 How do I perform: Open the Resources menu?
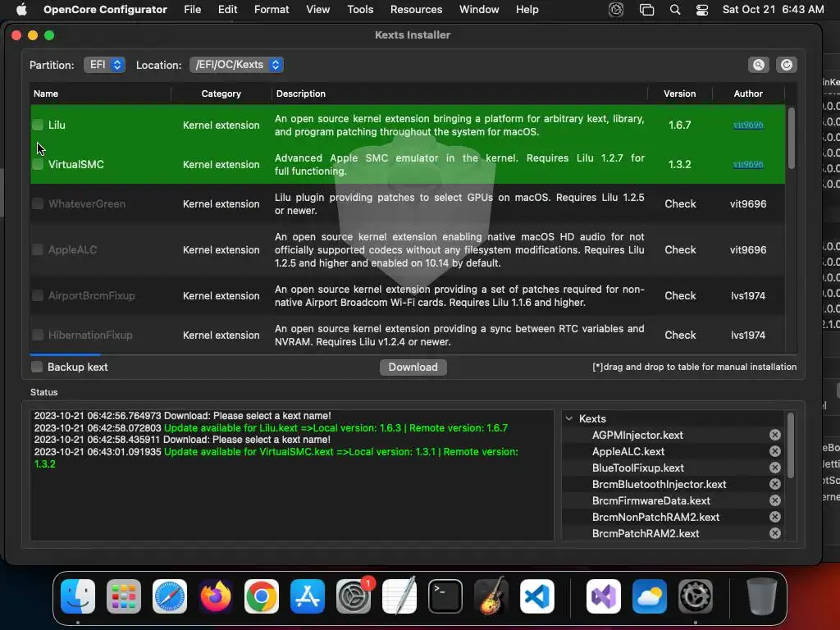coord(416,10)
